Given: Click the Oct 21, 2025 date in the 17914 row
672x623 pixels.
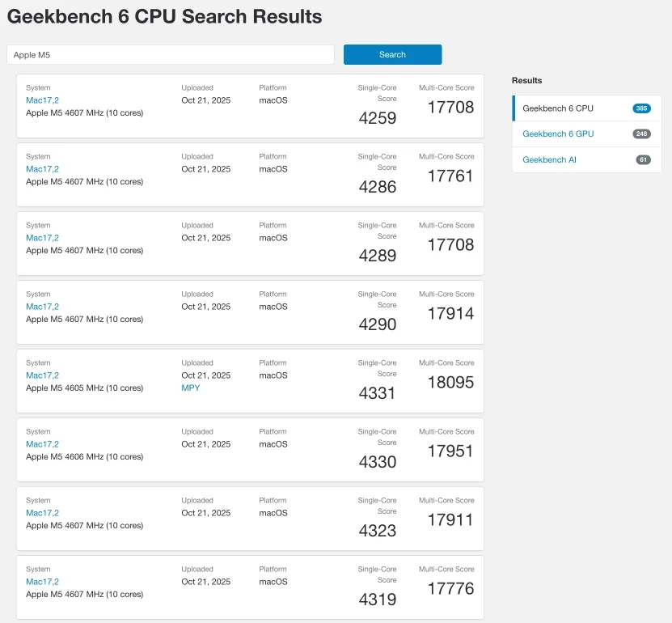Looking at the screenshot, I should 205,307.
